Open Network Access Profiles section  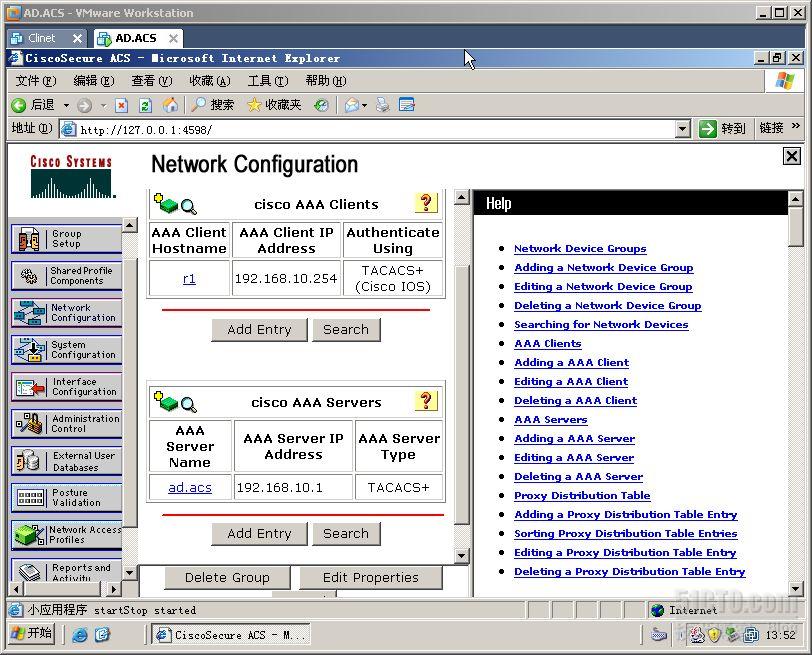(x=66, y=535)
